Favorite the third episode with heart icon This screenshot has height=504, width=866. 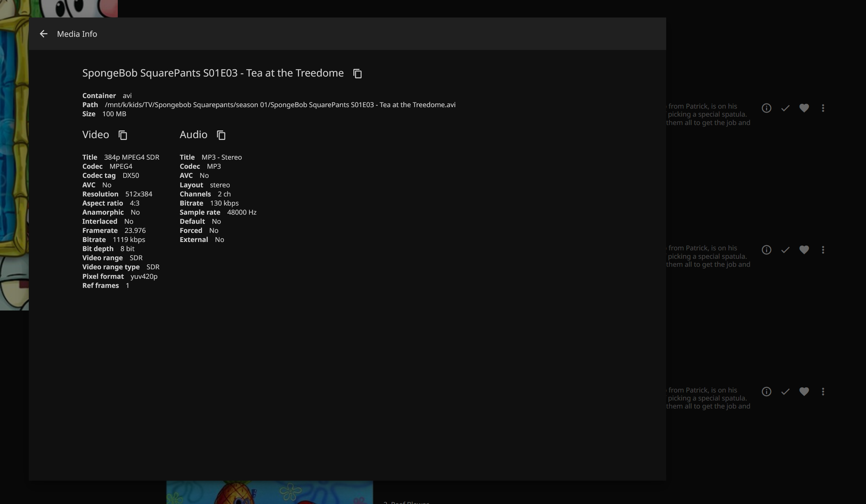click(x=804, y=392)
